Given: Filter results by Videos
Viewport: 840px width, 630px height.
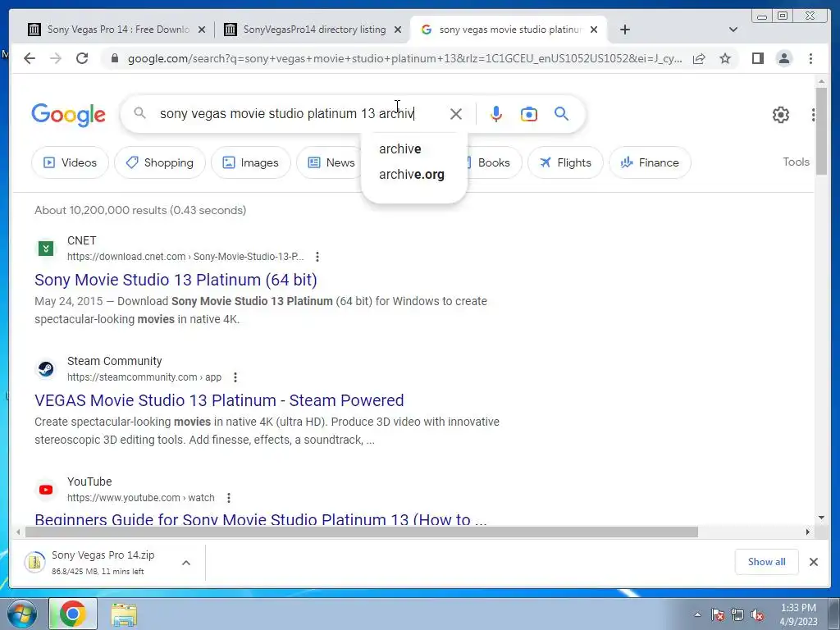Looking at the screenshot, I should (71, 162).
